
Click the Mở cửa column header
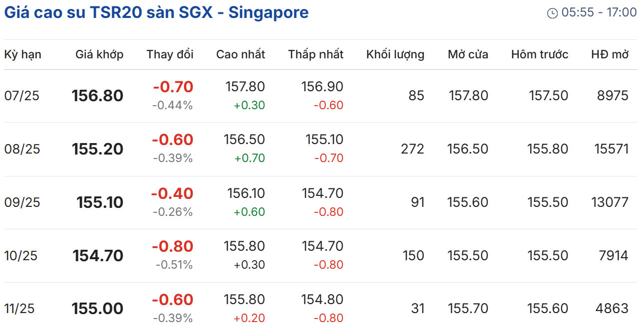468,54
